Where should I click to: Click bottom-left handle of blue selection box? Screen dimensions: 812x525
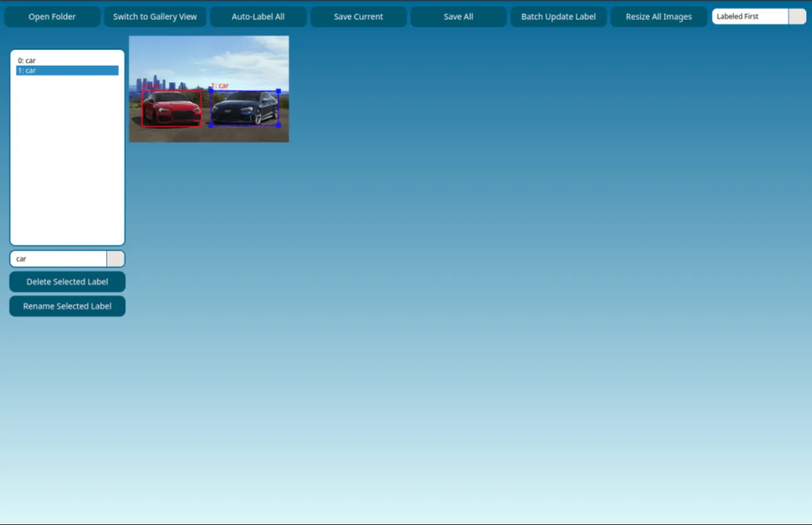pos(211,125)
